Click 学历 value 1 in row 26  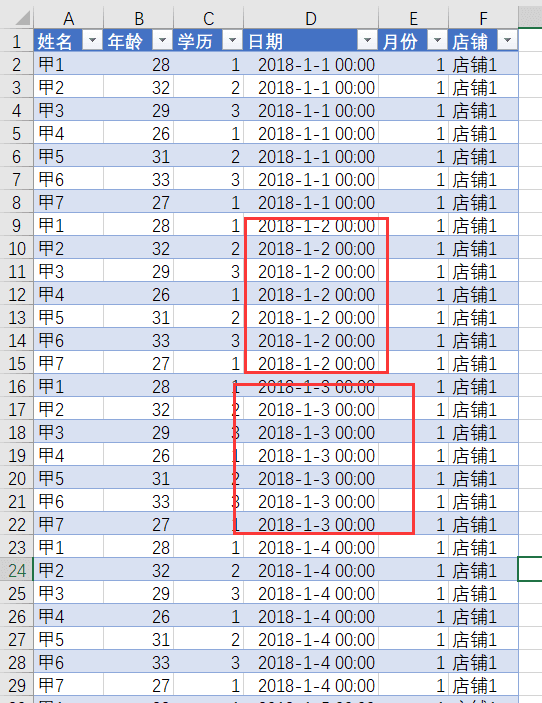208,616
